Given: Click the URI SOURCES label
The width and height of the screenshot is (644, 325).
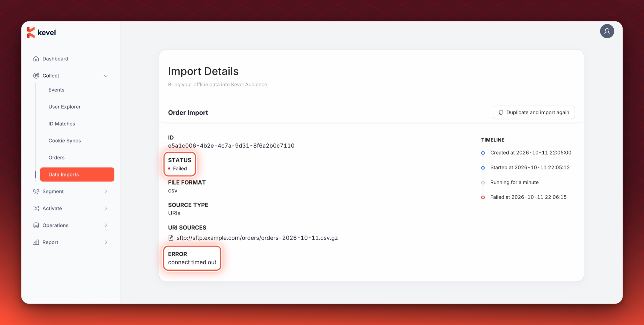Looking at the screenshot, I should (187, 227).
